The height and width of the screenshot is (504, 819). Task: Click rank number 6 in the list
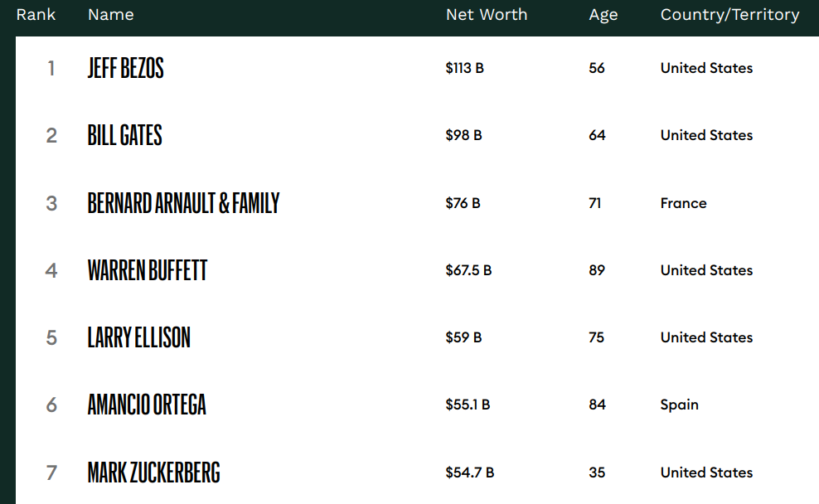(51, 405)
